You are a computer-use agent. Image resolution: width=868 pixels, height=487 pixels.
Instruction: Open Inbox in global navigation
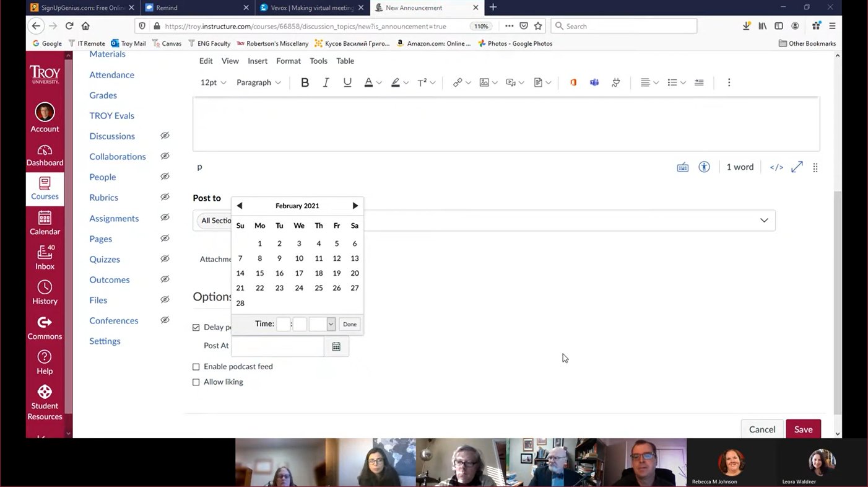click(45, 258)
